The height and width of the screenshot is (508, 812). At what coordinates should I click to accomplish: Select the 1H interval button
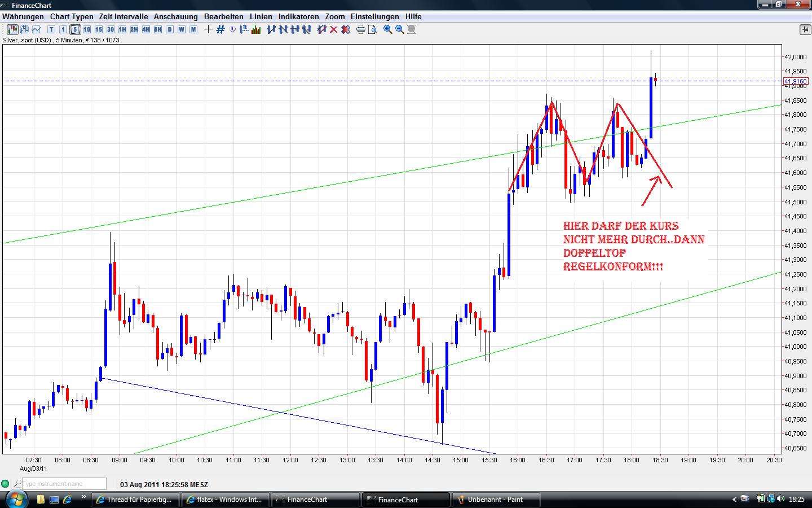click(x=122, y=29)
